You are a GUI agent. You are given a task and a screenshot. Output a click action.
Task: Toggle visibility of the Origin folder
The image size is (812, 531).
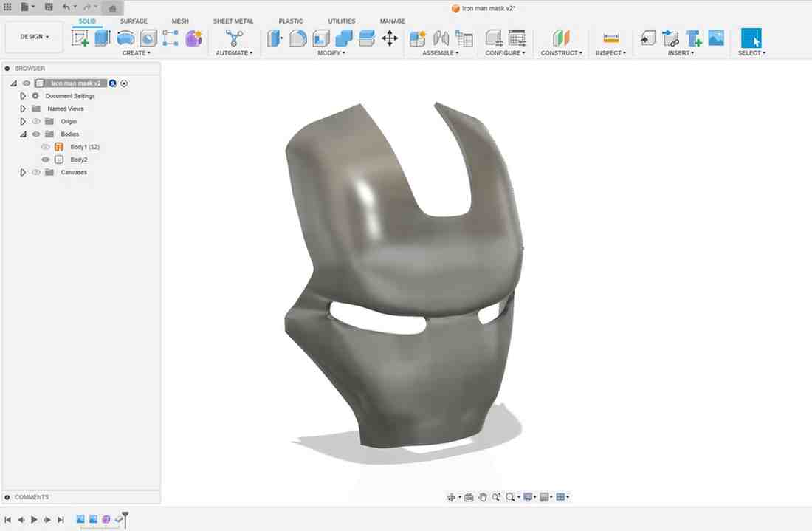coord(35,121)
